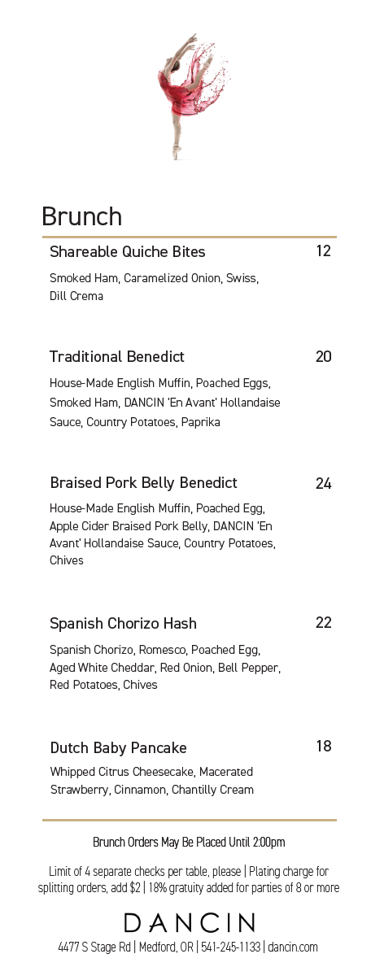This screenshot has height=980, width=371.
Task: Select Braised Pork Belly Benedict title
Action: pyautogui.click(x=143, y=483)
